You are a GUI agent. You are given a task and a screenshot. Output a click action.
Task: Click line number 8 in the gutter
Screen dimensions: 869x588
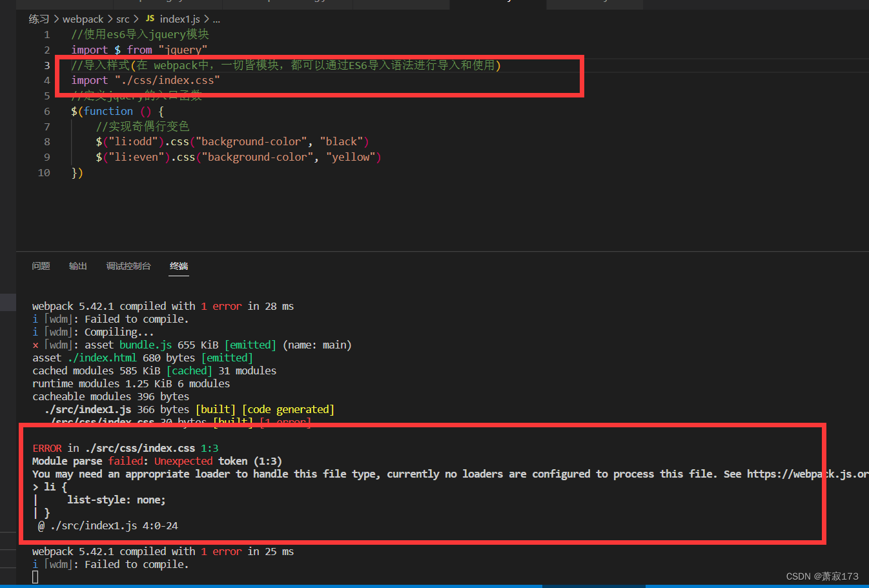point(46,141)
